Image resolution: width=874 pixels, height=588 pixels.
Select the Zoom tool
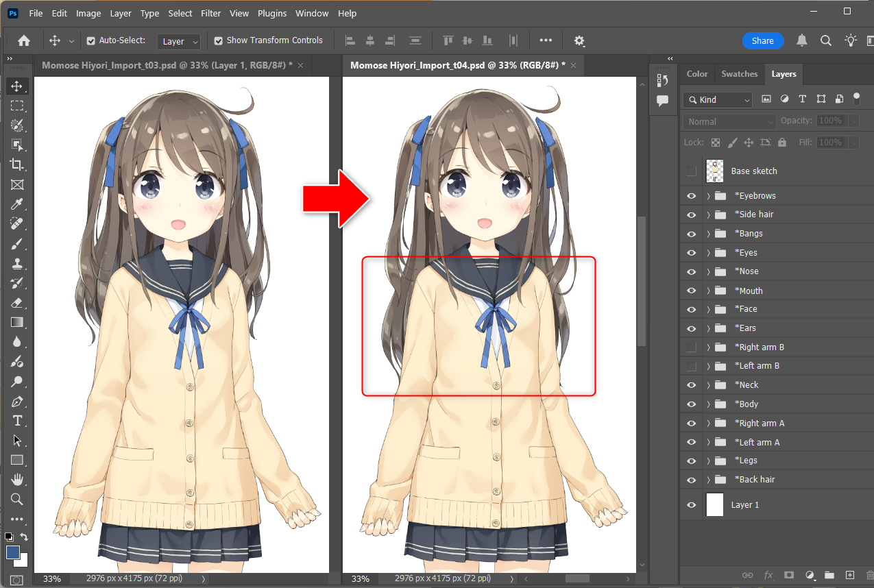[16, 499]
